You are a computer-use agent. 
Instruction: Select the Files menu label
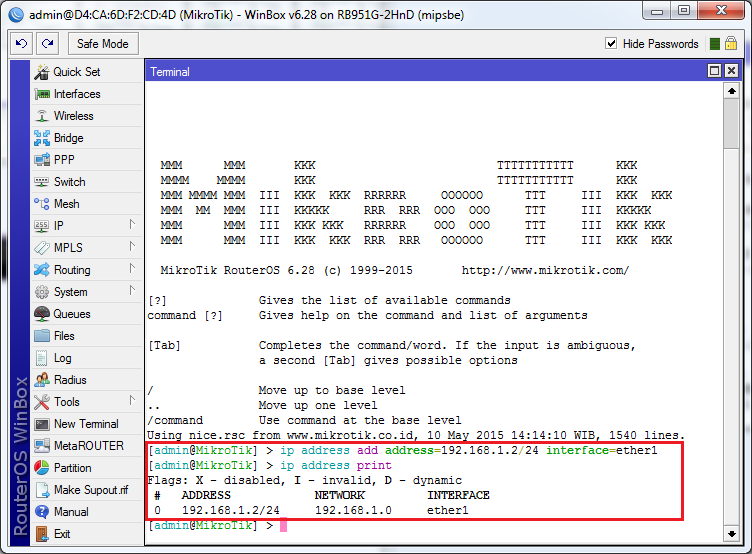coord(64,336)
